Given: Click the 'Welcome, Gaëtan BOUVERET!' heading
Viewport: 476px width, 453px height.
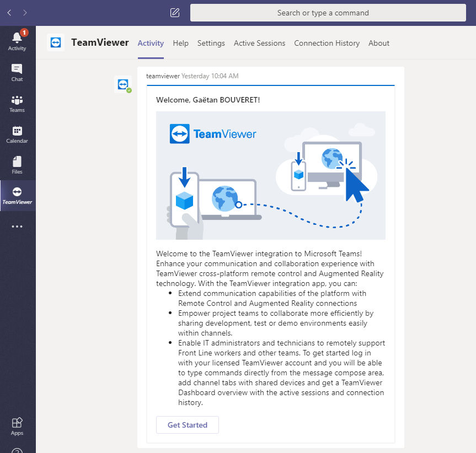Looking at the screenshot, I should point(208,100).
